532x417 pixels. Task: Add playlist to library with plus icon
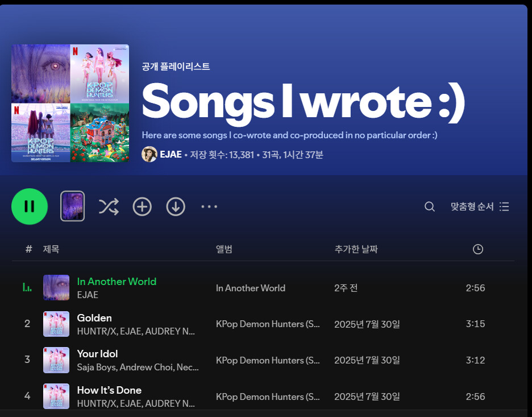pyautogui.click(x=142, y=207)
